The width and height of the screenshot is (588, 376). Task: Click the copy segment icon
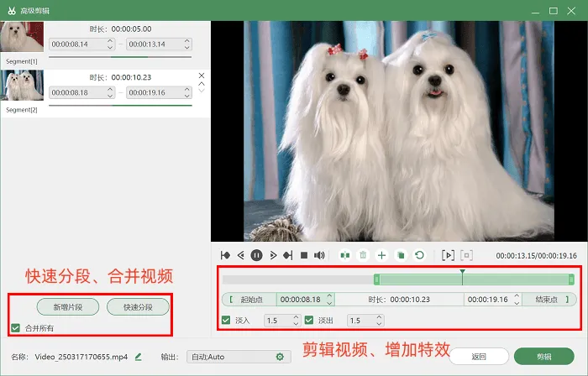coord(401,255)
